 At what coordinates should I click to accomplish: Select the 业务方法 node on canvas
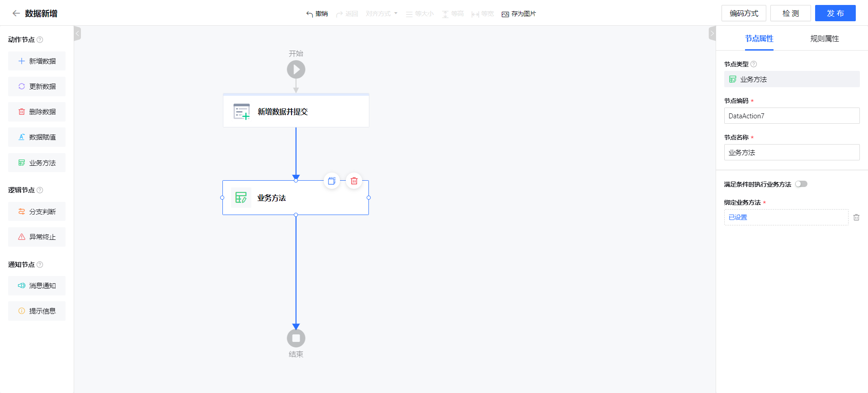(x=296, y=198)
